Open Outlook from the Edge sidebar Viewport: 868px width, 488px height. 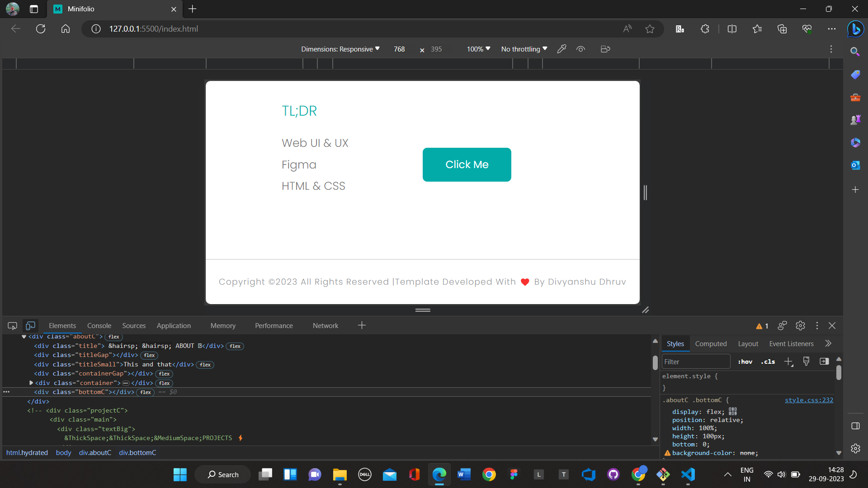[x=855, y=165]
